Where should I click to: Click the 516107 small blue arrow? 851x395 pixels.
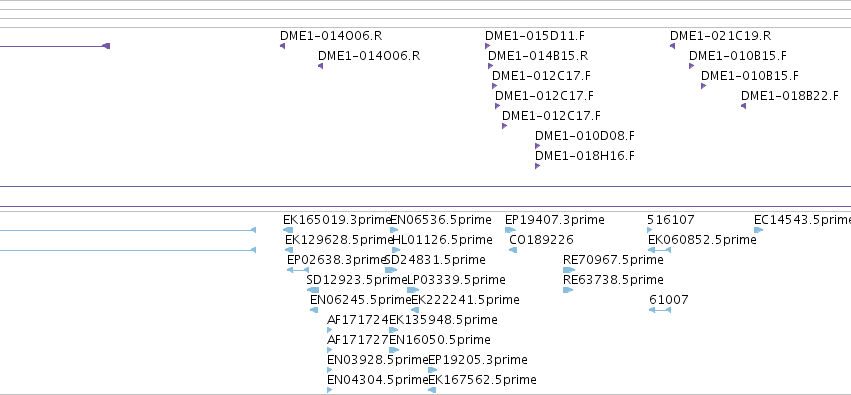[x=650, y=230]
